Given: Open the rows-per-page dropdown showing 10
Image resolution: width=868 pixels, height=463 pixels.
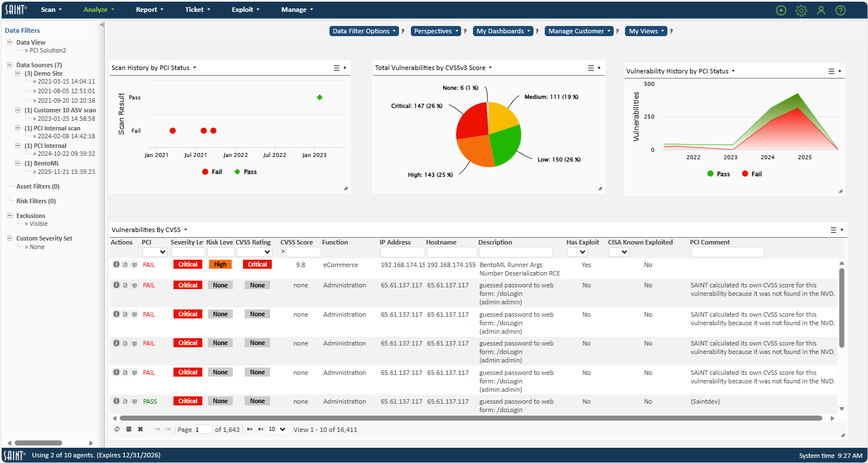Looking at the screenshot, I should (276, 429).
